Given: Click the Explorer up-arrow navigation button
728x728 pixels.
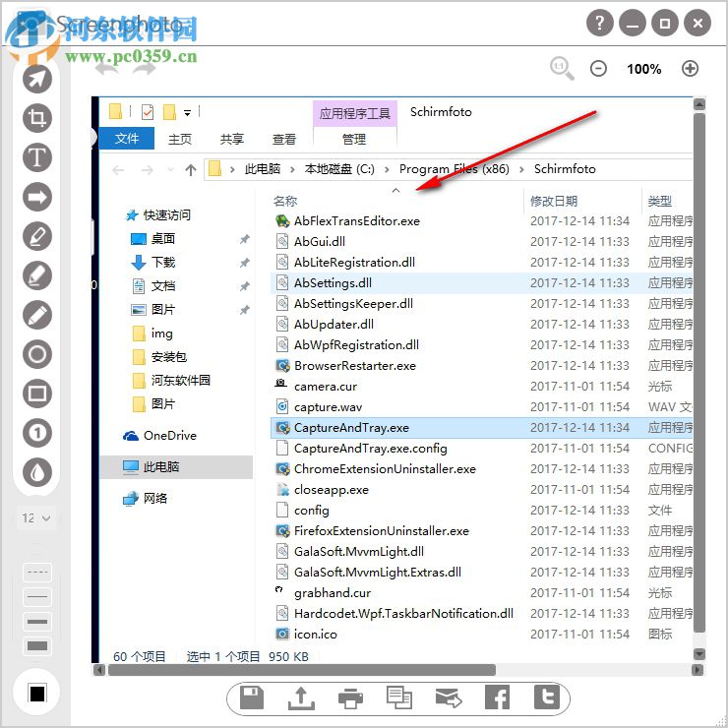Looking at the screenshot, I should point(190,170).
